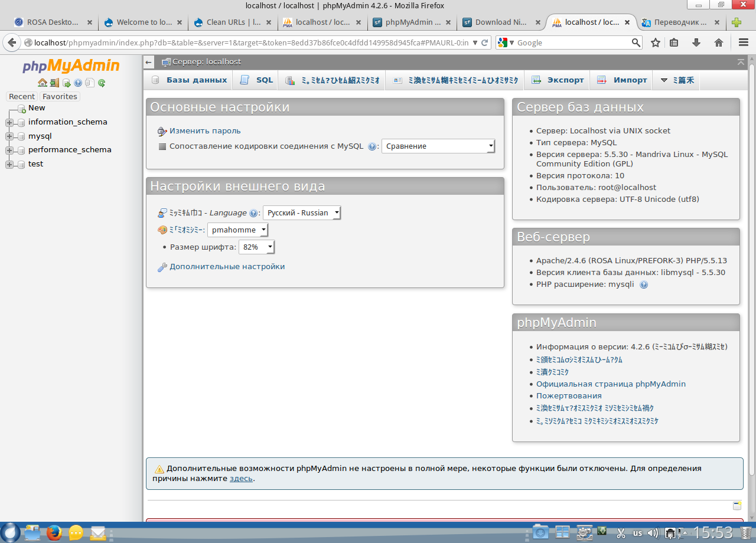Click the address bar URL

point(251,42)
